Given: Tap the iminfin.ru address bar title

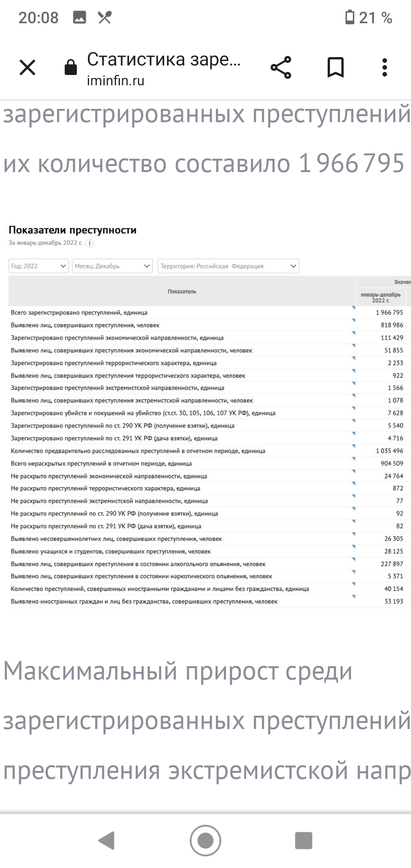Looking at the screenshot, I should (x=164, y=69).
